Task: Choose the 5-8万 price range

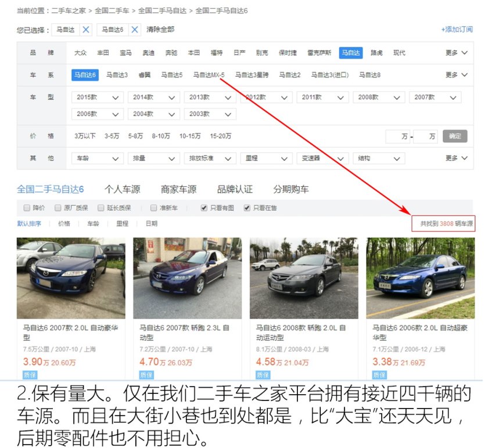Action: coord(136,136)
